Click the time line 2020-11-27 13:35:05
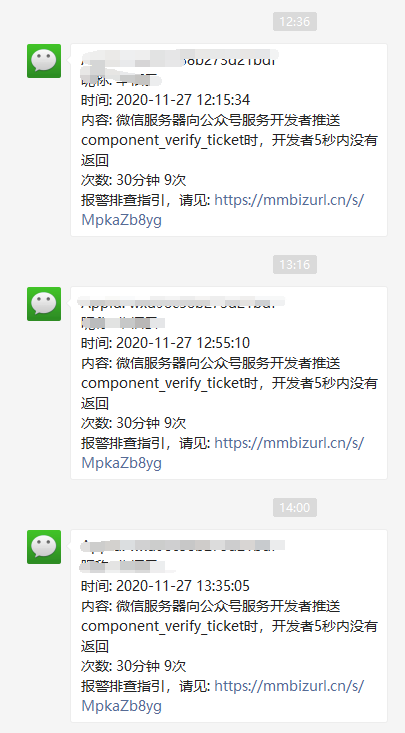 (166, 586)
